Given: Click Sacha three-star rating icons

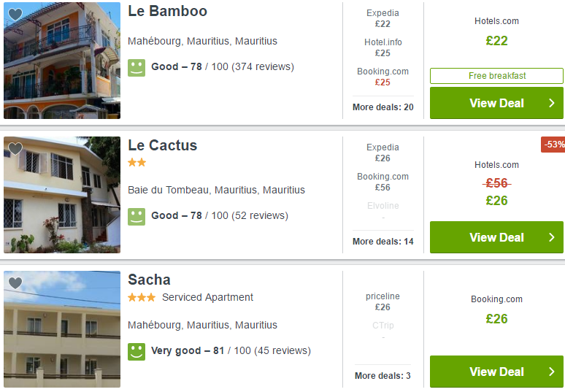Looking at the screenshot, I should [x=142, y=297].
